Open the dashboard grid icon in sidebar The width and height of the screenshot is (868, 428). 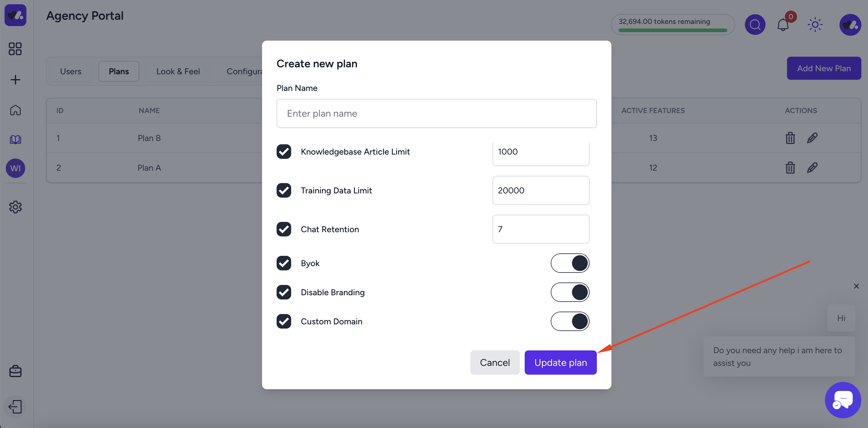pos(15,48)
